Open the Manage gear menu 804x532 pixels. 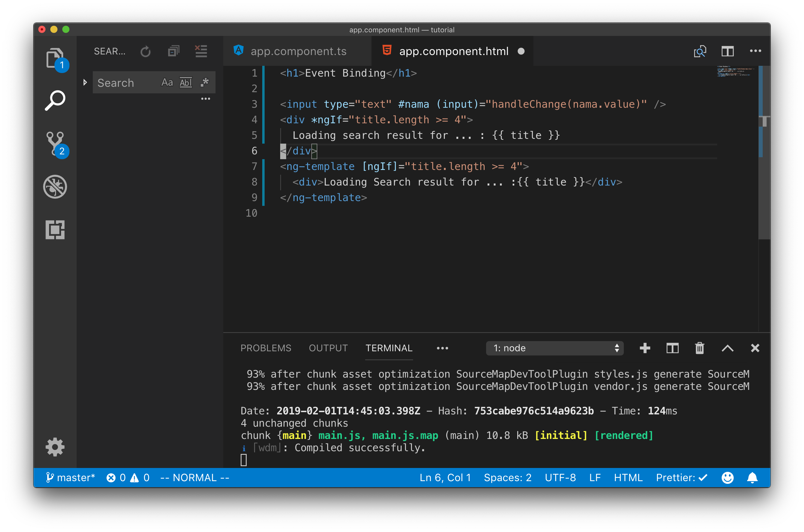tap(55, 447)
